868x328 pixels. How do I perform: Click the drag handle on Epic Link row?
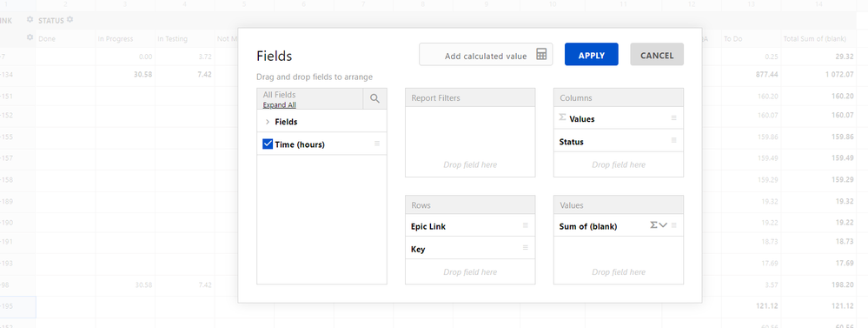[x=526, y=225]
